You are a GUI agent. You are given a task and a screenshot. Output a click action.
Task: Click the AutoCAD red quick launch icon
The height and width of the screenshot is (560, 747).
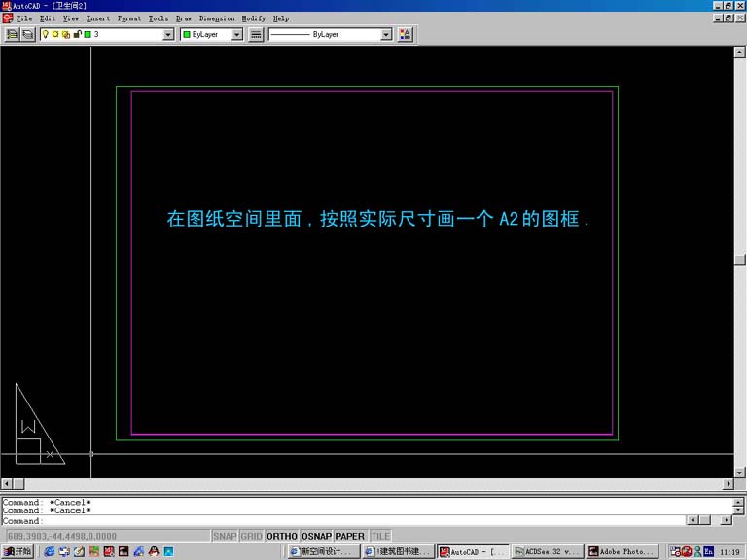[x=109, y=551]
